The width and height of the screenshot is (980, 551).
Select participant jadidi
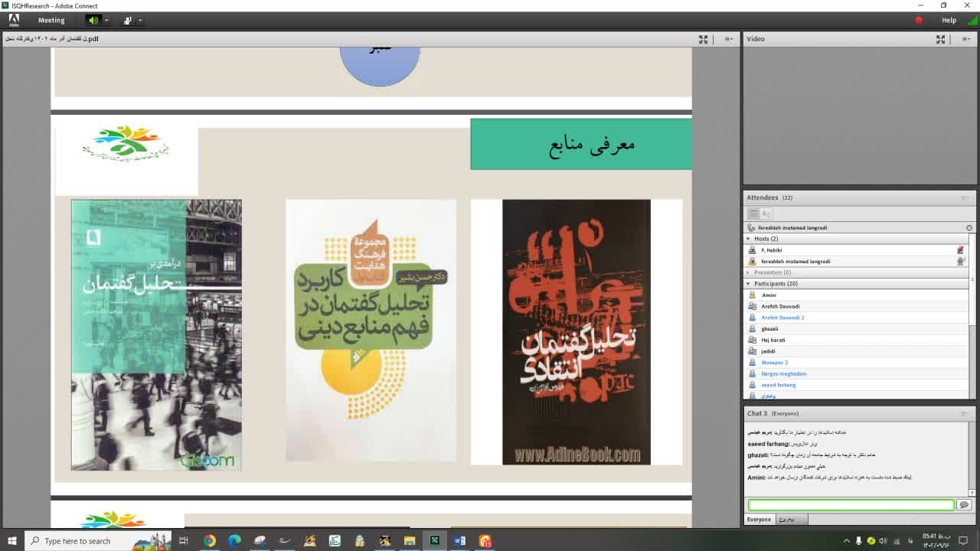point(856,351)
